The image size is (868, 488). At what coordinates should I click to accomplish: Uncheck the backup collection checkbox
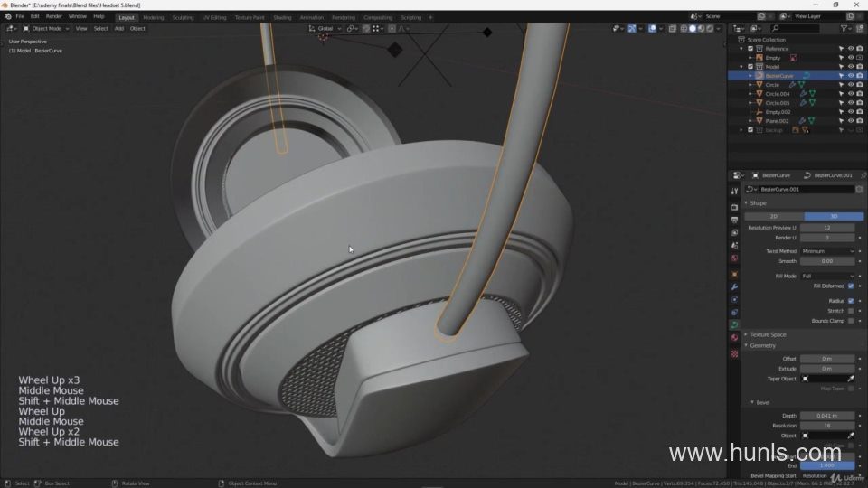pyautogui.click(x=750, y=130)
